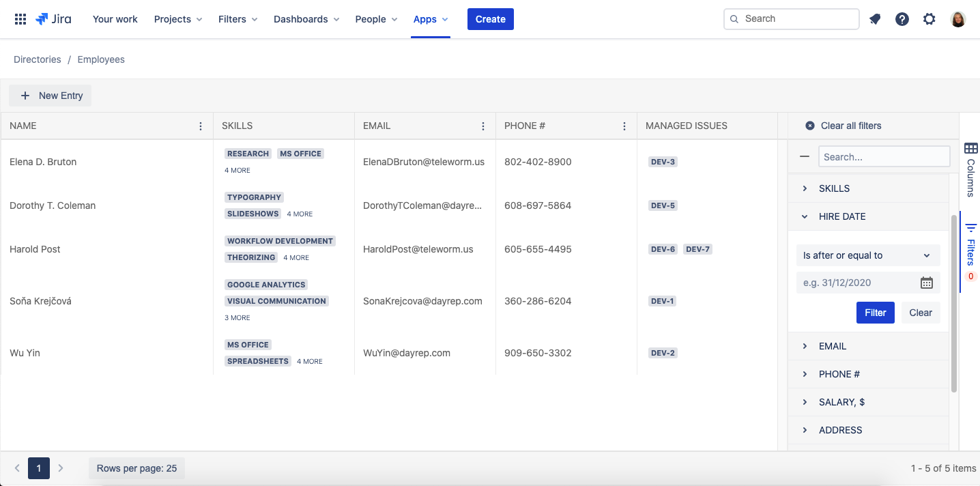Open the Projects menu
This screenshot has width=980, height=486.
tap(178, 19)
